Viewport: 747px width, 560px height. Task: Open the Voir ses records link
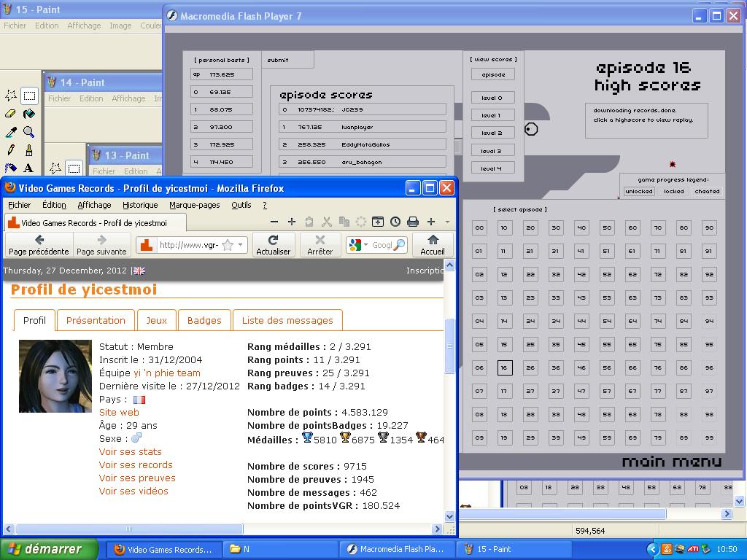tap(136, 464)
